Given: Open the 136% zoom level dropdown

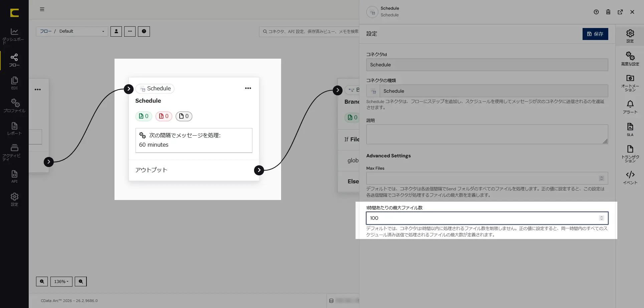Looking at the screenshot, I should (61, 281).
